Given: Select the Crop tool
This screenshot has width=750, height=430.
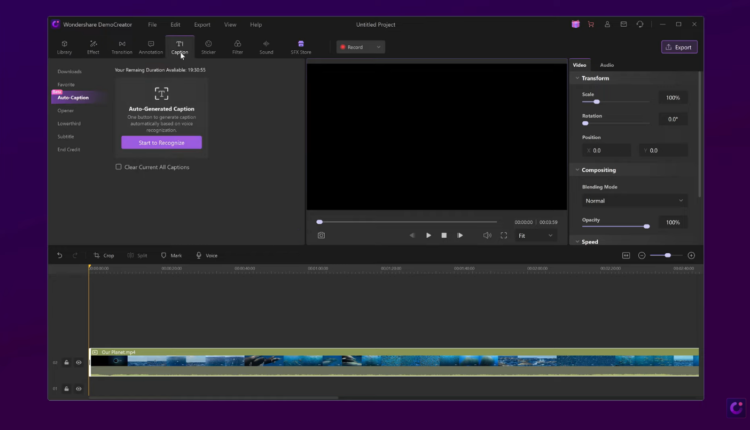Looking at the screenshot, I should pos(104,255).
